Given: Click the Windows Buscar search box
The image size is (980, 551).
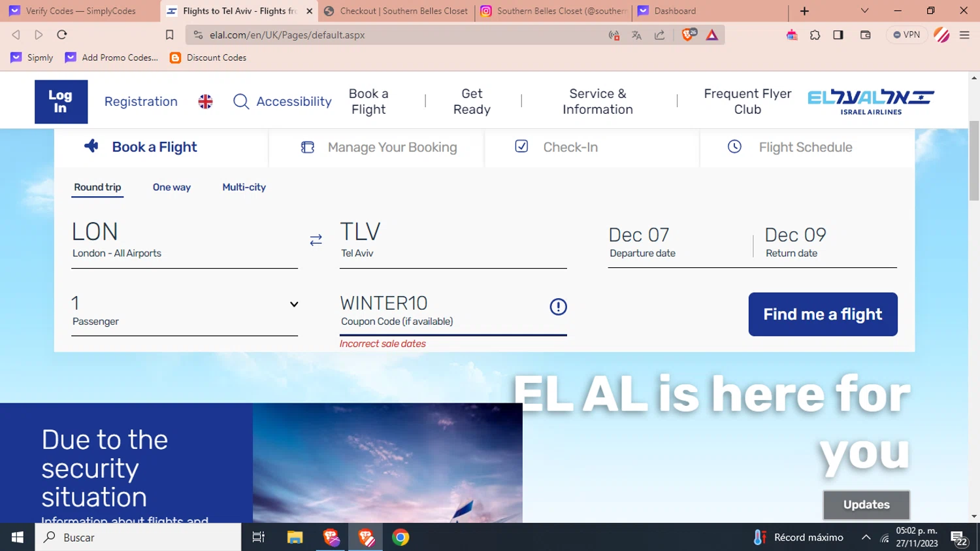Looking at the screenshot, I should (x=138, y=537).
